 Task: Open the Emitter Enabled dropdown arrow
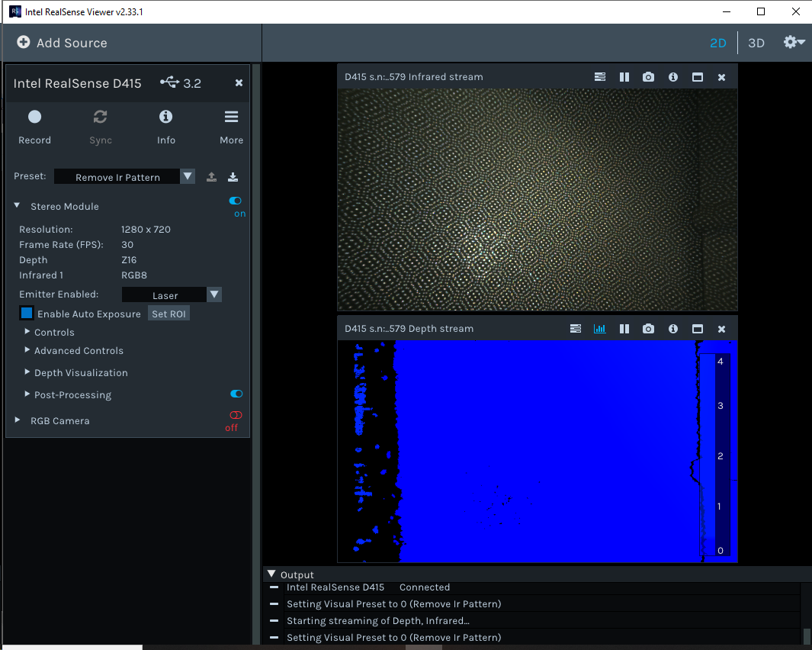(x=214, y=295)
